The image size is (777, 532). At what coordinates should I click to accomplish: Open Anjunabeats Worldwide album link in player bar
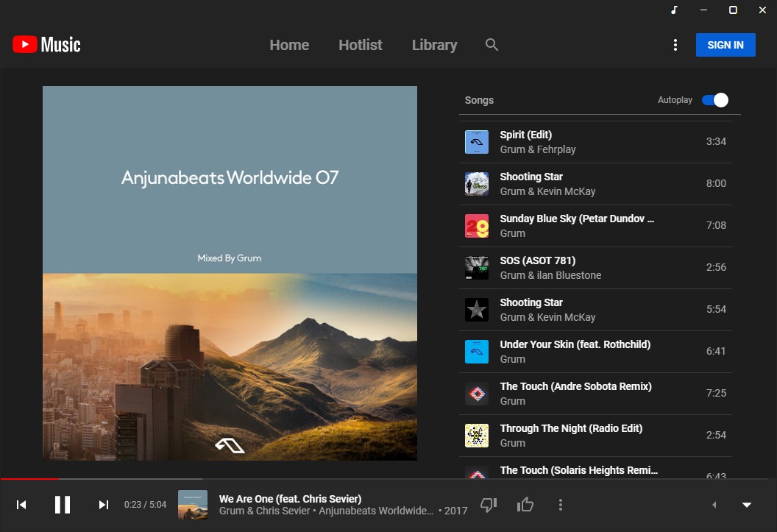376,511
